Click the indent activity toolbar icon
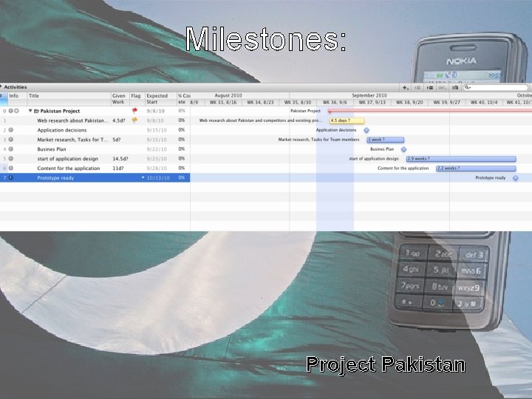The width and height of the screenshot is (532, 399). (430, 87)
